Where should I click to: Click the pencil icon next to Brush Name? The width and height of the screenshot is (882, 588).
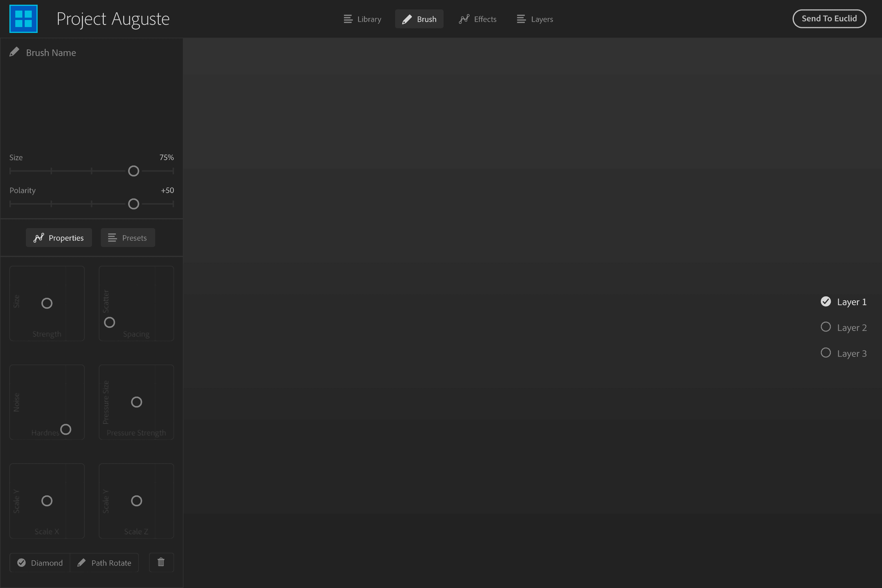[14, 51]
